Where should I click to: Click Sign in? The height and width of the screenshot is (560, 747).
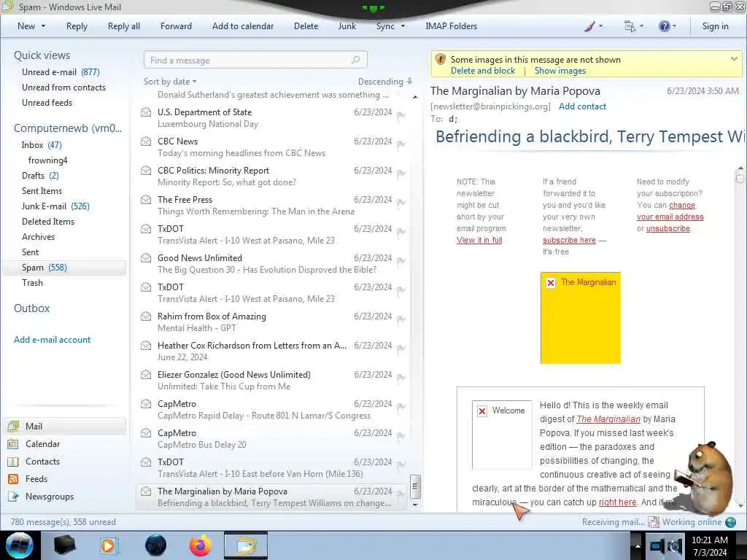coord(715,26)
